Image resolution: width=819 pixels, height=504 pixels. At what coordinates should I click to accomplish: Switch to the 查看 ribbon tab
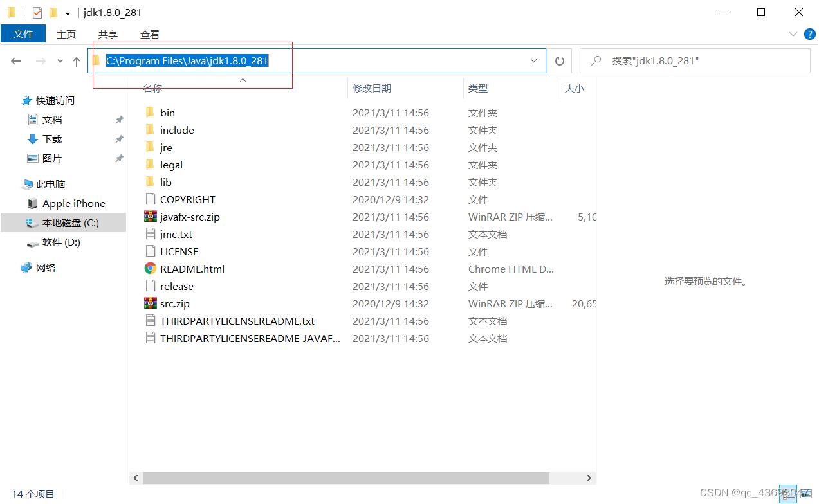(x=149, y=34)
